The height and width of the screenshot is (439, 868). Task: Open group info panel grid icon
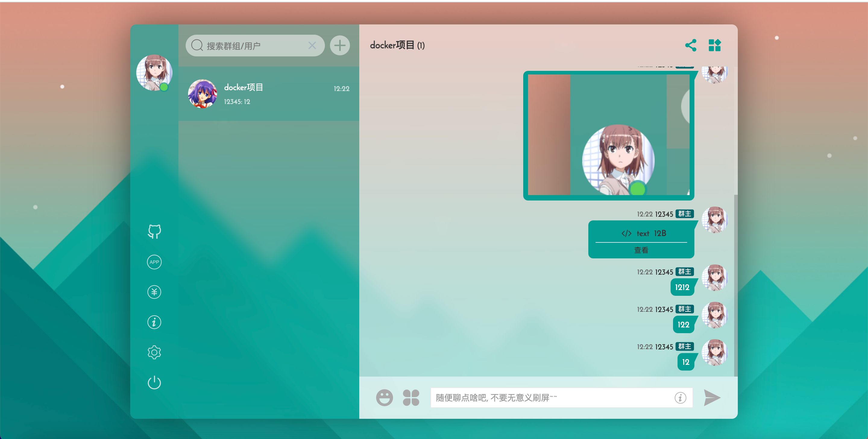point(714,46)
